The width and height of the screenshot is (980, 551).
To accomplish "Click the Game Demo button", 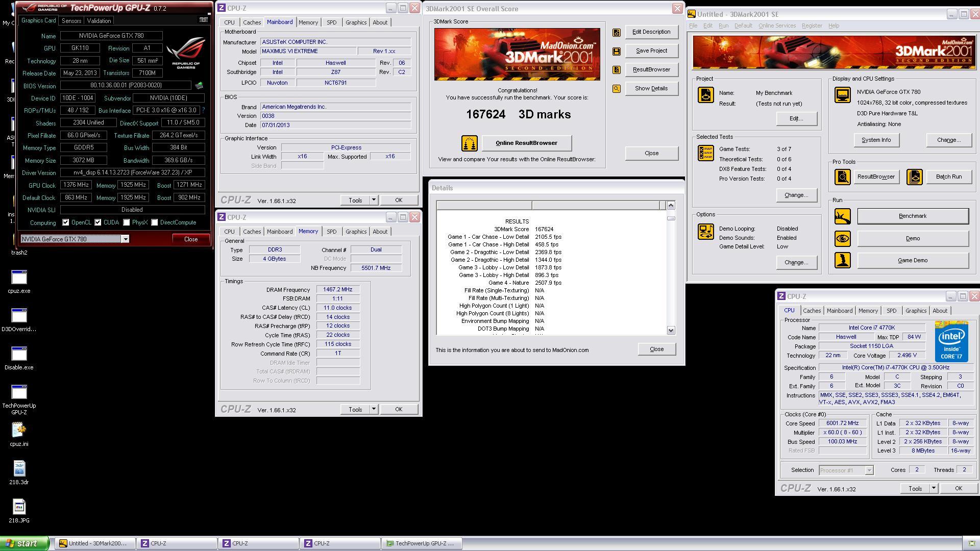I will pos(913,261).
